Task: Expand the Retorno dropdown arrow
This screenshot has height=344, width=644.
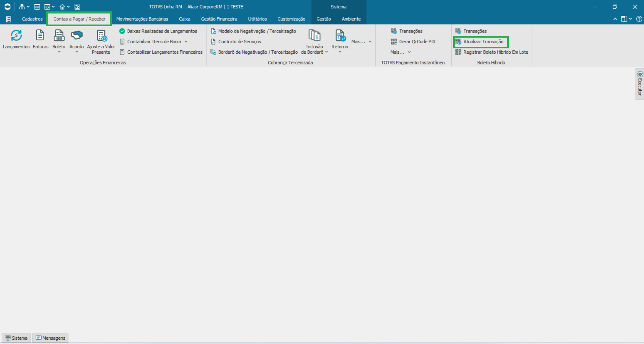Action: tap(340, 52)
